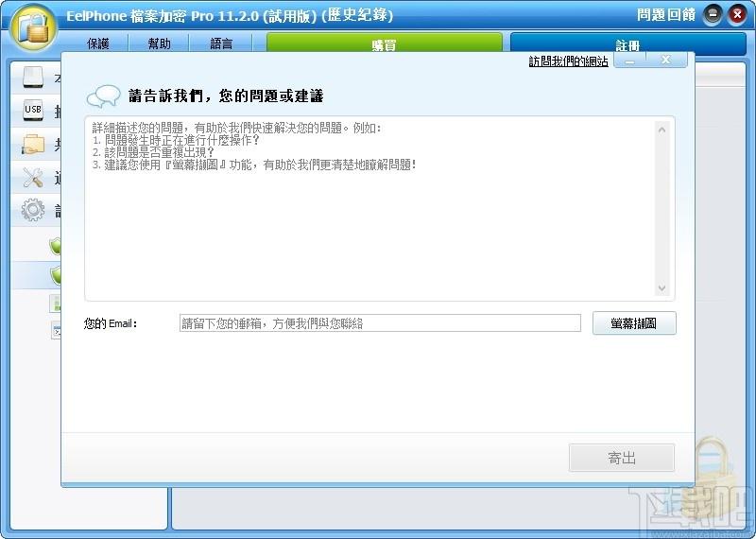
Task: Click the speech bubbles feedback icon
Action: tap(103, 96)
